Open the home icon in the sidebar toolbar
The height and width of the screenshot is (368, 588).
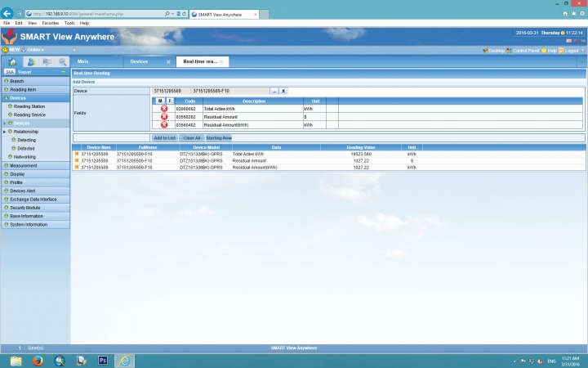click(12, 61)
